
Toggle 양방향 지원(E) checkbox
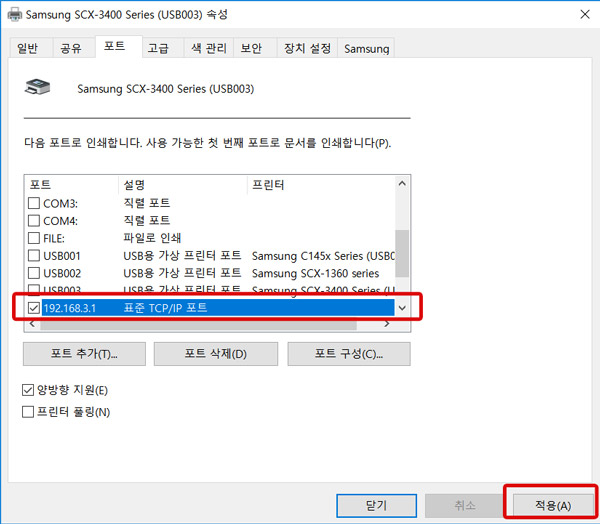[28, 390]
